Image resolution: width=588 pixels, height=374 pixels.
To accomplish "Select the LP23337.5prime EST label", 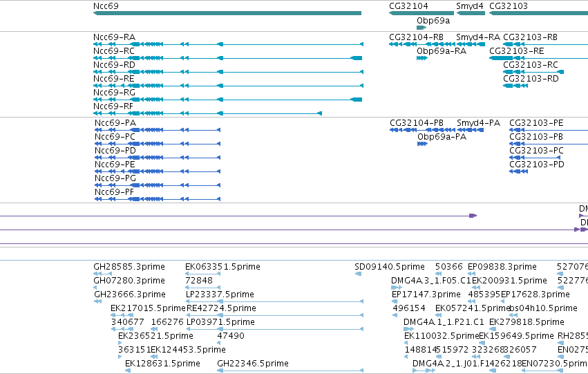I will (x=220, y=294).
